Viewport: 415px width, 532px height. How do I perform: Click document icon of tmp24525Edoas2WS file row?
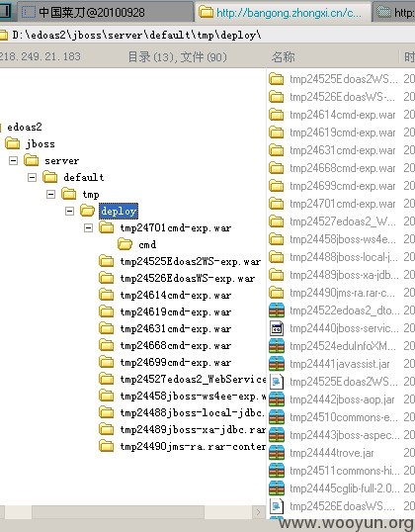click(277, 382)
